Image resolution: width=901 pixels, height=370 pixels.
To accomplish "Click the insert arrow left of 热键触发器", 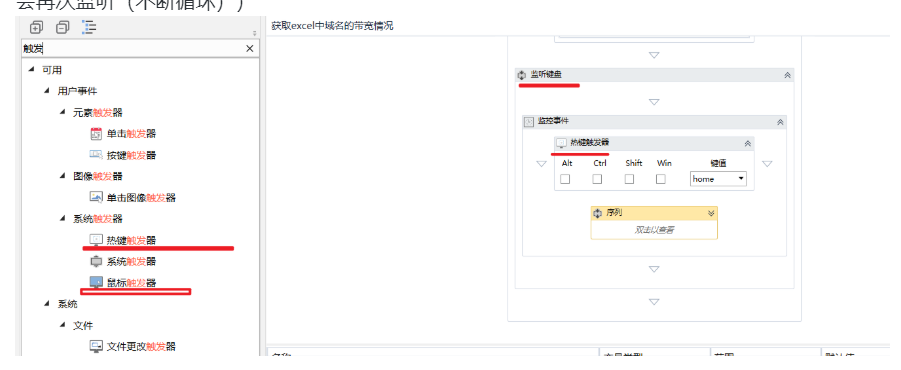I will coord(541,164).
